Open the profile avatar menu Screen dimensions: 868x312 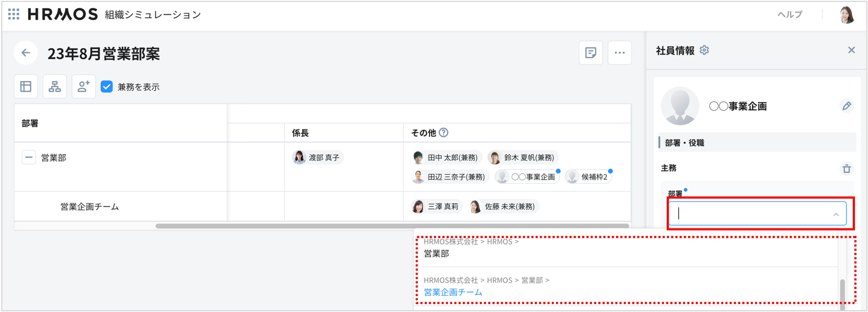(x=846, y=14)
